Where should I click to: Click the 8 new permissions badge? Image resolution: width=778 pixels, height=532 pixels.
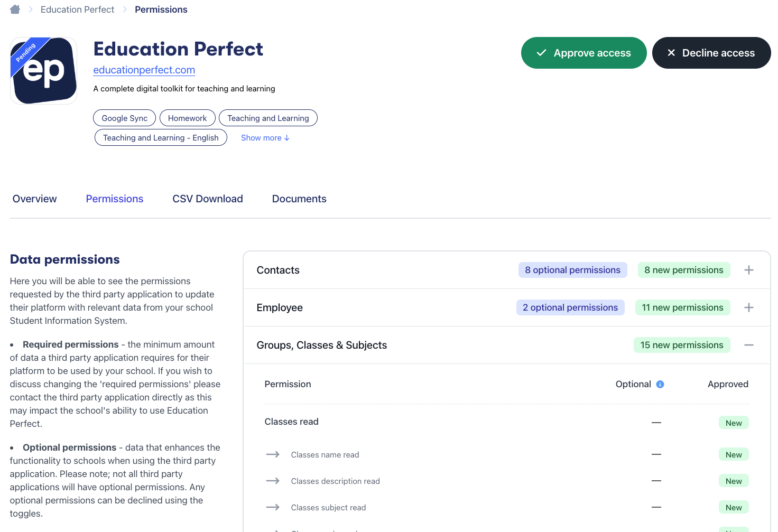(684, 270)
